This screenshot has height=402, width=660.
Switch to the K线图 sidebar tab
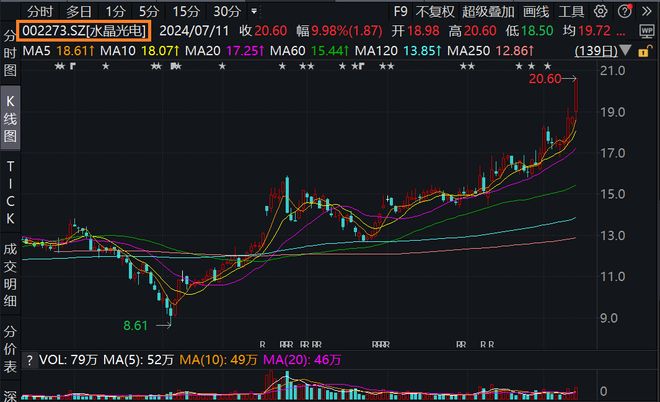click(x=10, y=118)
